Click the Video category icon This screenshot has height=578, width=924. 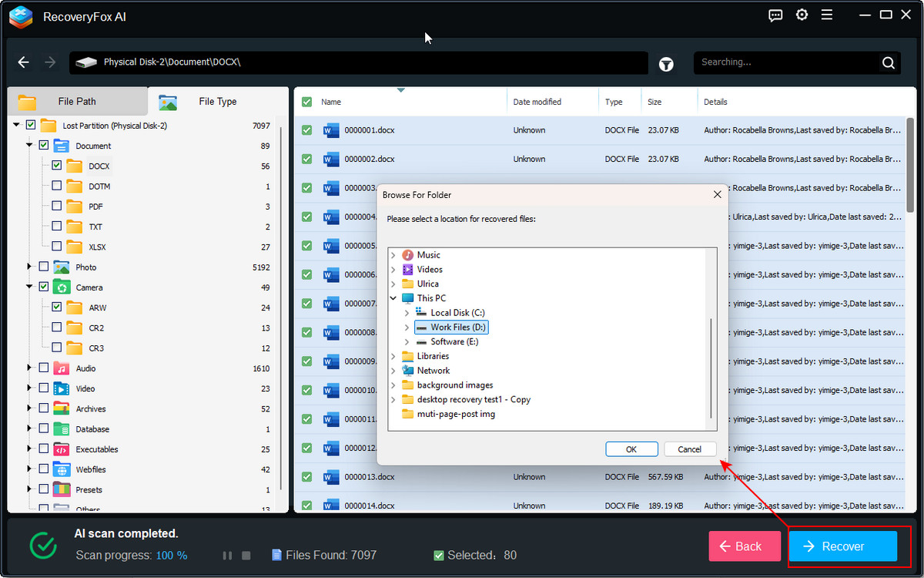[62, 388]
